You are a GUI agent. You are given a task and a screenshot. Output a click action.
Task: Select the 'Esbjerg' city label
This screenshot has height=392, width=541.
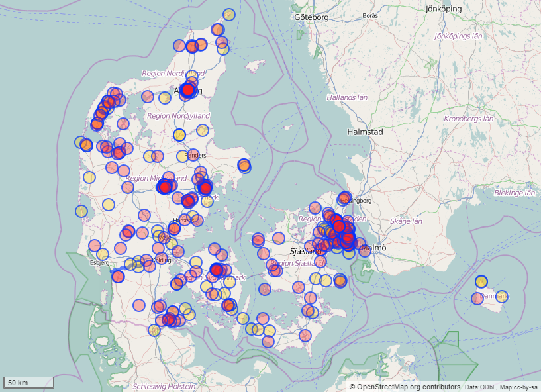click(100, 263)
